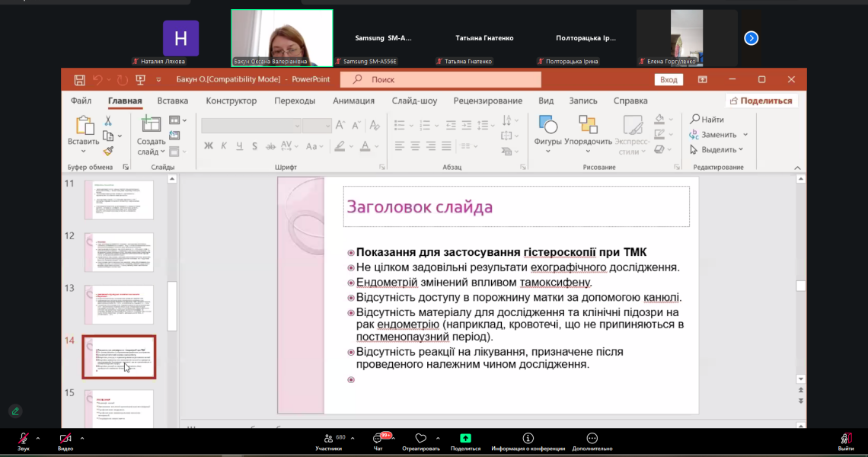Viewport: 868px width, 457px height.
Task: Select the Найти (Find) icon
Action: coord(694,119)
